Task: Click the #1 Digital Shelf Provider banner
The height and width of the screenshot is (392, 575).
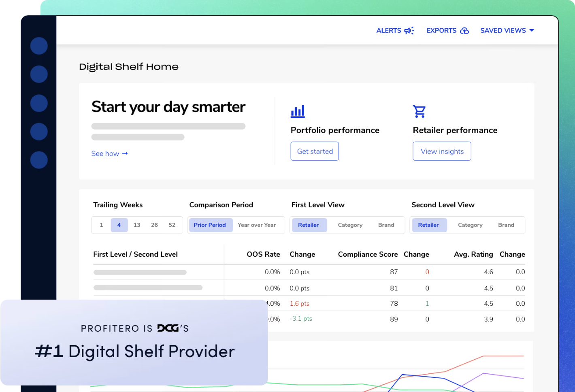Action: [x=134, y=343]
